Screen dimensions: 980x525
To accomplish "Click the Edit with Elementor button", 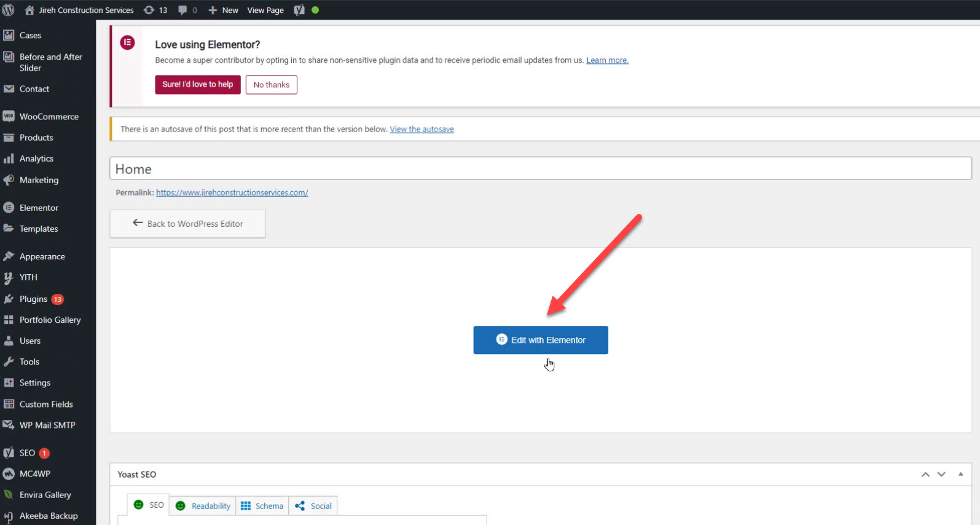I will tap(541, 340).
